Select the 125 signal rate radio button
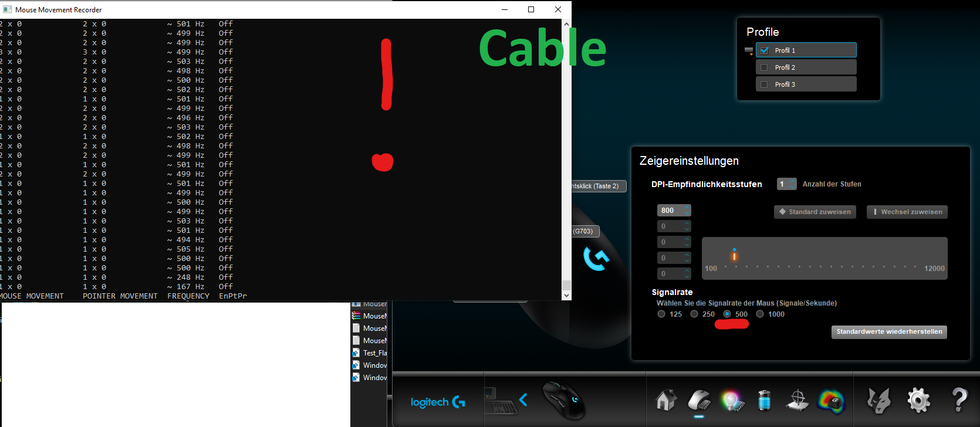This screenshot has width=980, height=427. pos(661,314)
